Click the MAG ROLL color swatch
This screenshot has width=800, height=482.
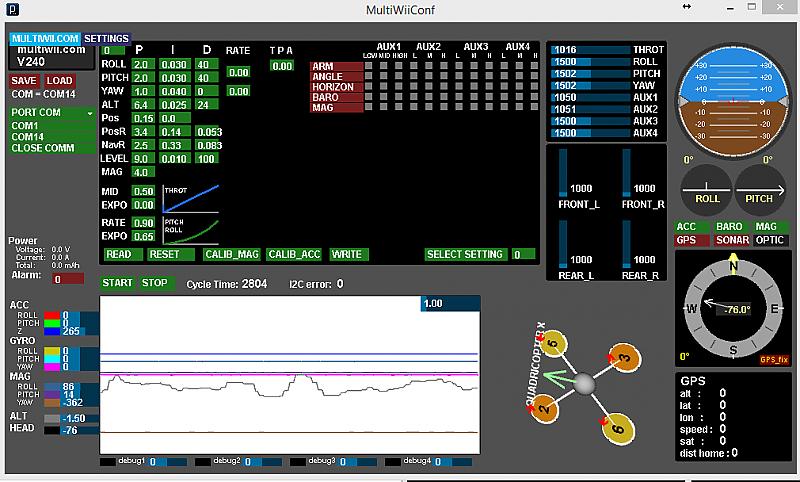pyautogui.click(x=52, y=387)
